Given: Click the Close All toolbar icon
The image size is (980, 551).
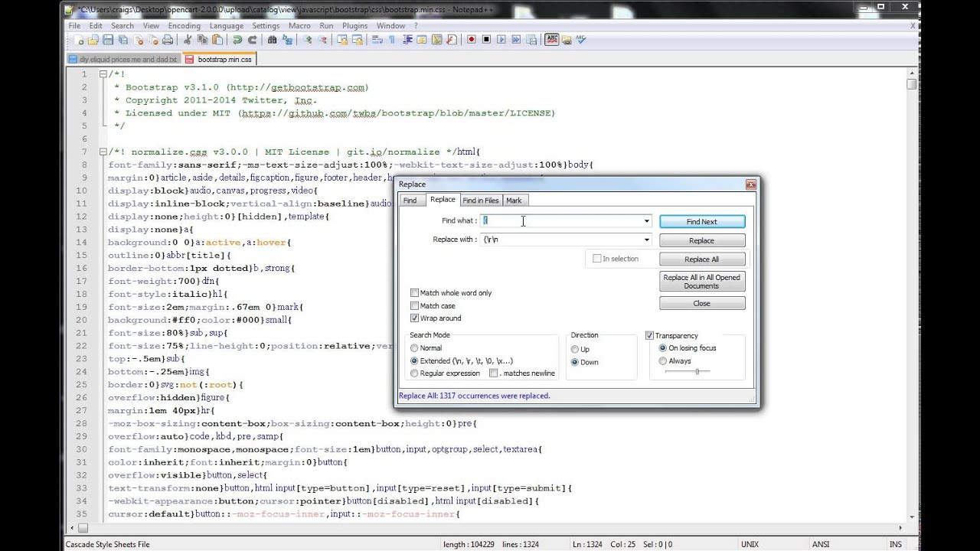Looking at the screenshot, I should pyautogui.click(x=153, y=40).
